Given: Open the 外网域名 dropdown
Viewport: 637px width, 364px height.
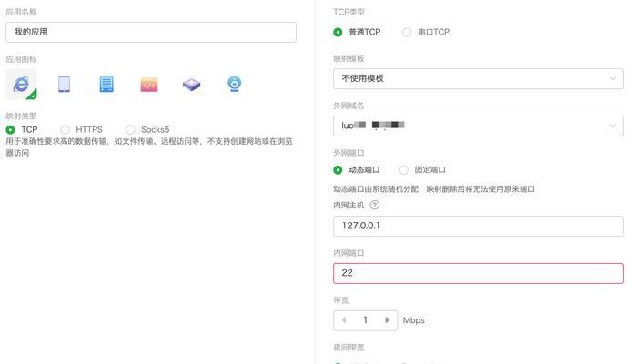Looking at the screenshot, I should pyautogui.click(x=479, y=126).
